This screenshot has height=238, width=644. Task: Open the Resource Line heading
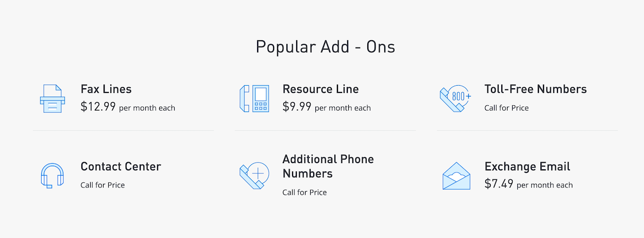point(320,89)
